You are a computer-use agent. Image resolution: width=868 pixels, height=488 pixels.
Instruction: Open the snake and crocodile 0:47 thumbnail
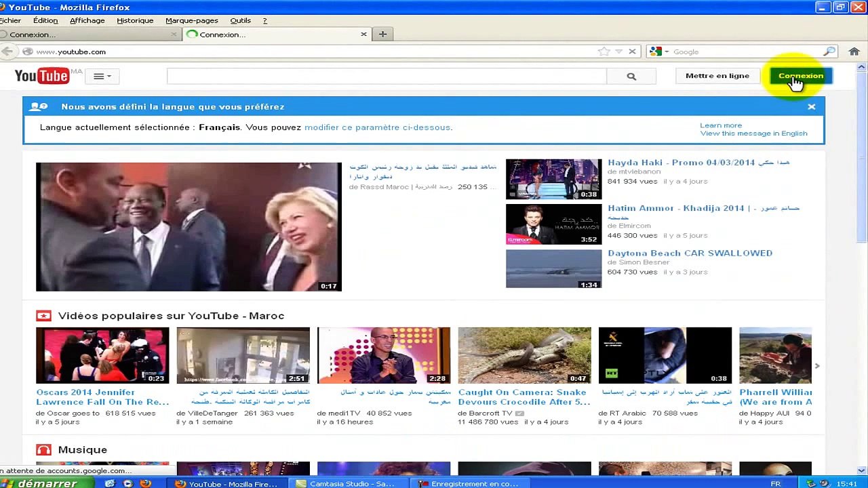coord(524,356)
